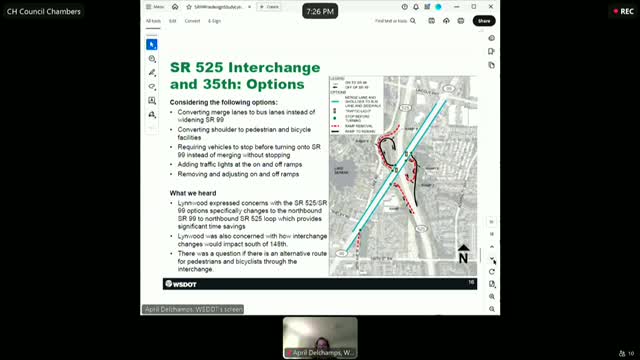Click the REC recording indicator
The image size is (640, 360).
[x=624, y=11]
